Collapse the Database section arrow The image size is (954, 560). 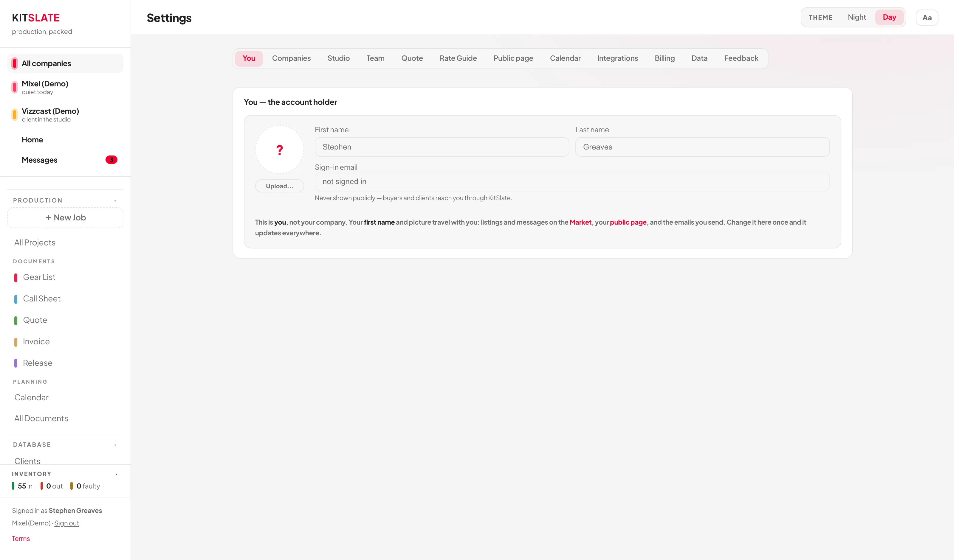click(x=115, y=445)
